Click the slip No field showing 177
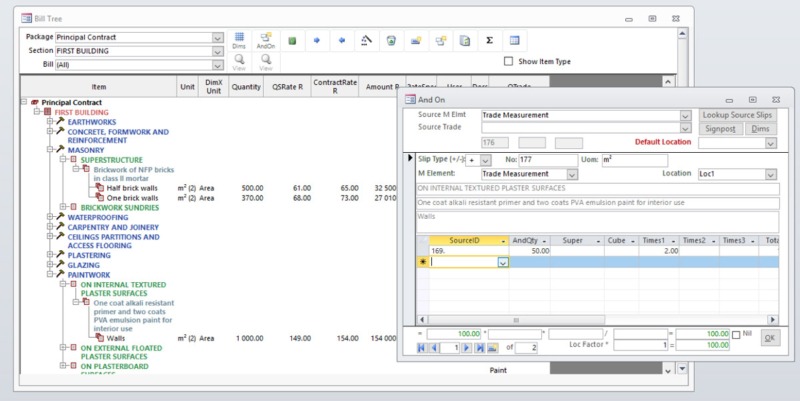The height and width of the screenshot is (401, 800). 548,160
